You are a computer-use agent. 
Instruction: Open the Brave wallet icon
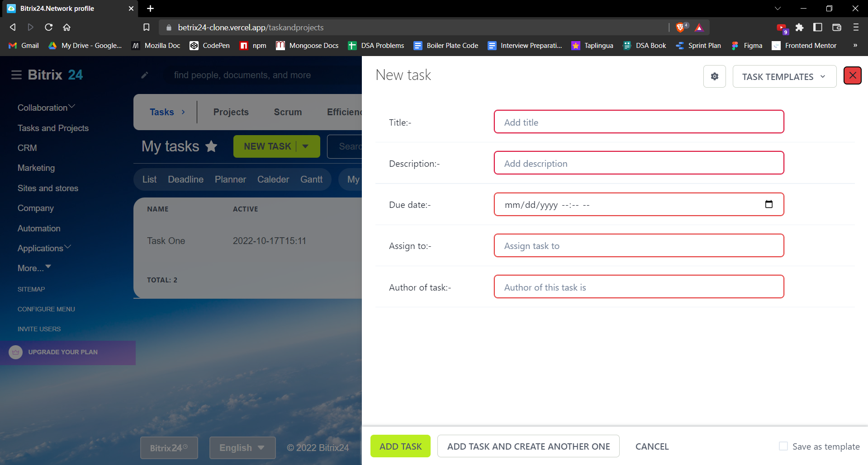tap(837, 28)
